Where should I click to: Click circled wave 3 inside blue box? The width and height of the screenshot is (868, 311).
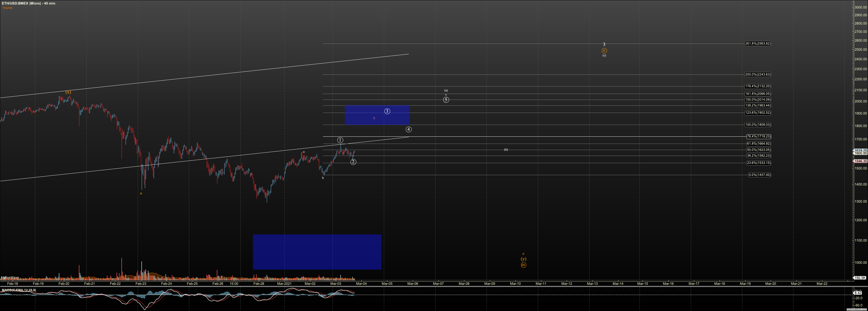coord(387,111)
